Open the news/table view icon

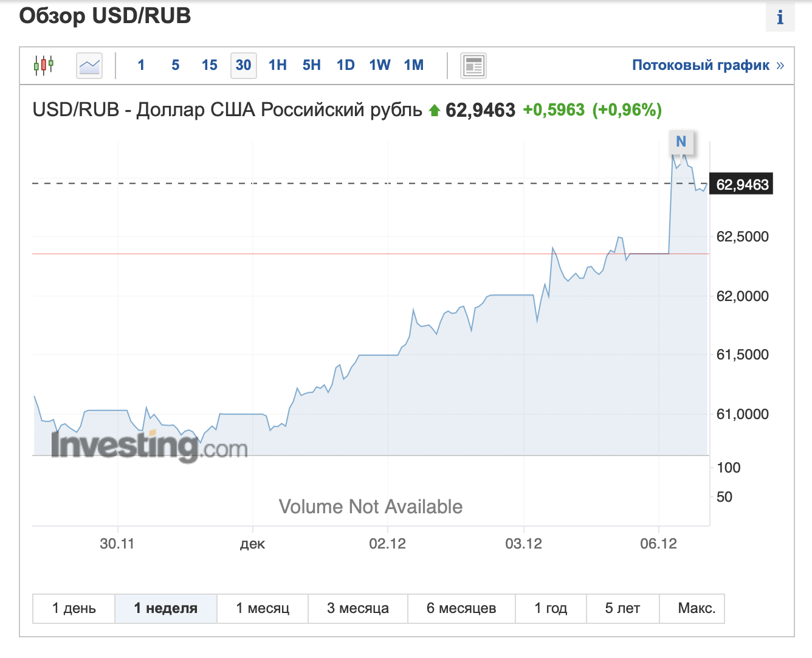pyautogui.click(x=473, y=65)
